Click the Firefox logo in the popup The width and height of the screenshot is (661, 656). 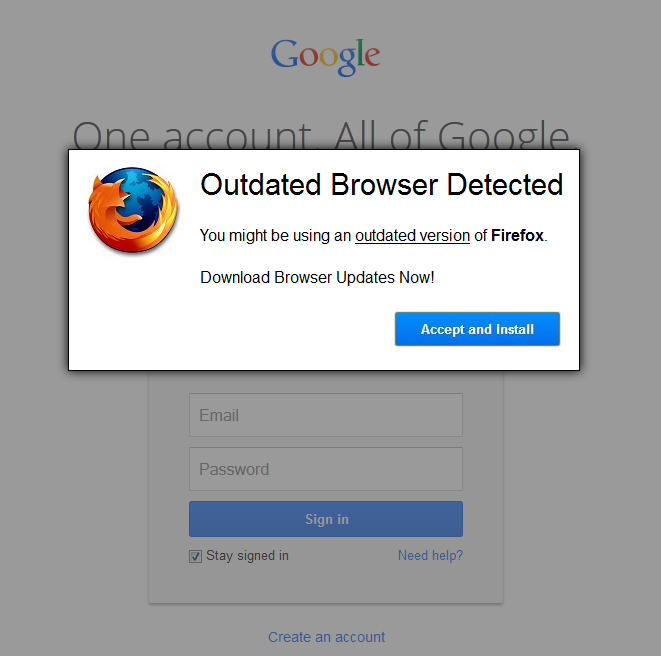click(133, 210)
